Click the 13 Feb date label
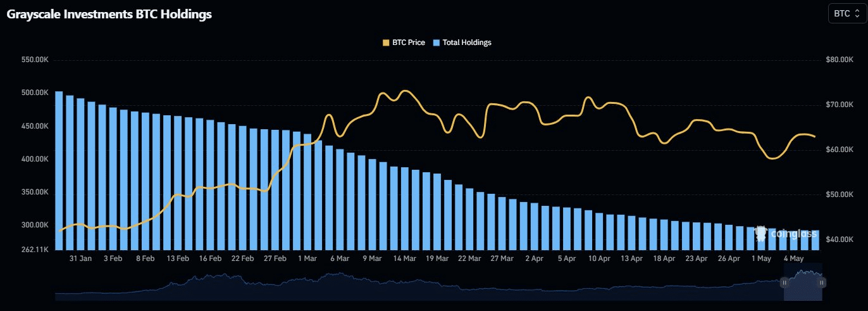 (178, 259)
